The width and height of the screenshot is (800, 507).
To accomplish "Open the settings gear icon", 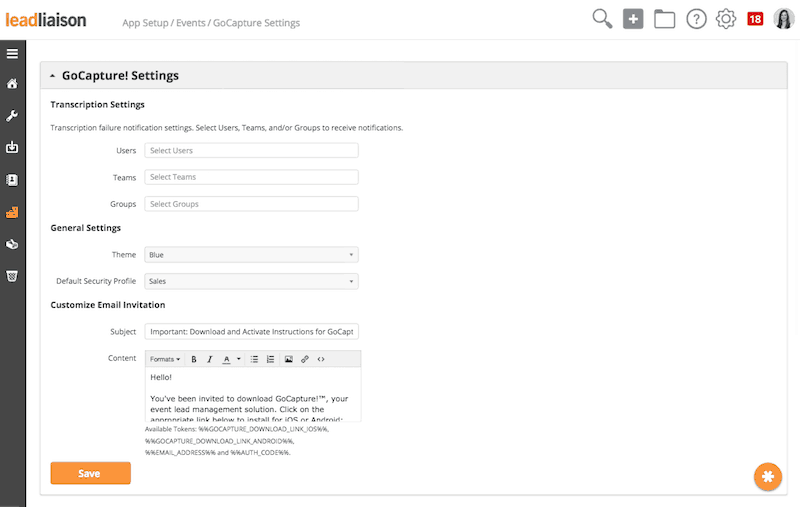I will pyautogui.click(x=726, y=19).
